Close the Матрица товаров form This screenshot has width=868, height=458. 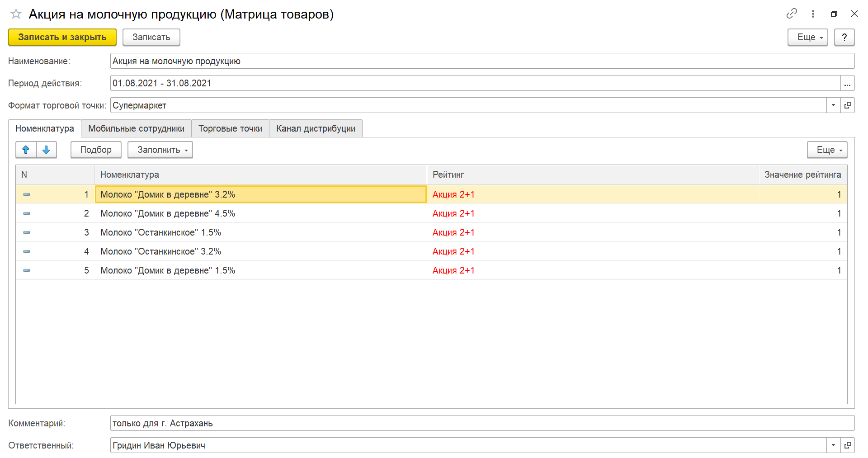(x=854, y=14)
